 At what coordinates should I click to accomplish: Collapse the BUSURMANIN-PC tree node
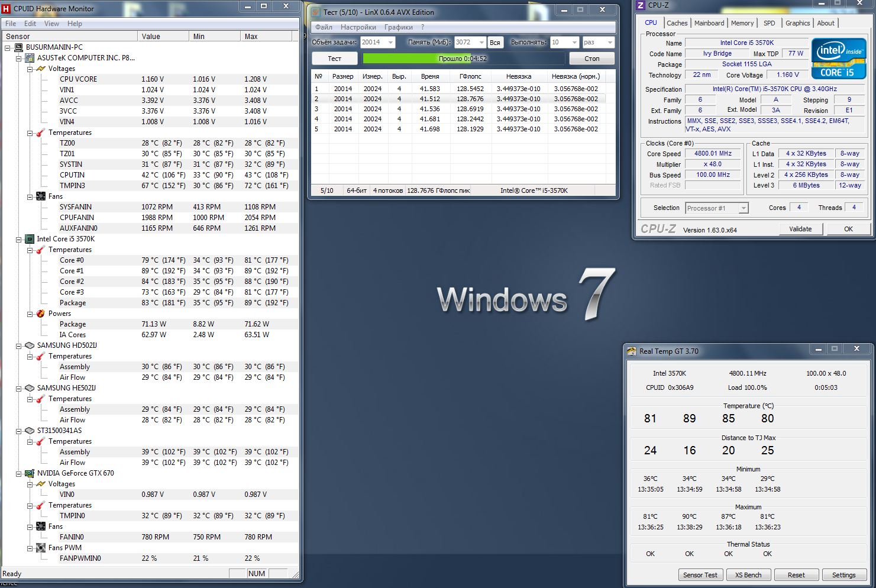click(8, 47)
